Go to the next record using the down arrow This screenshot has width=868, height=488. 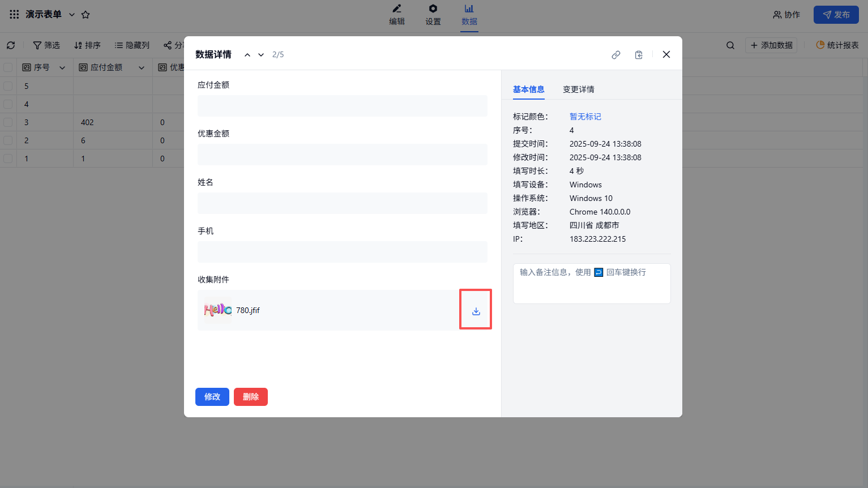coord(261,55)
